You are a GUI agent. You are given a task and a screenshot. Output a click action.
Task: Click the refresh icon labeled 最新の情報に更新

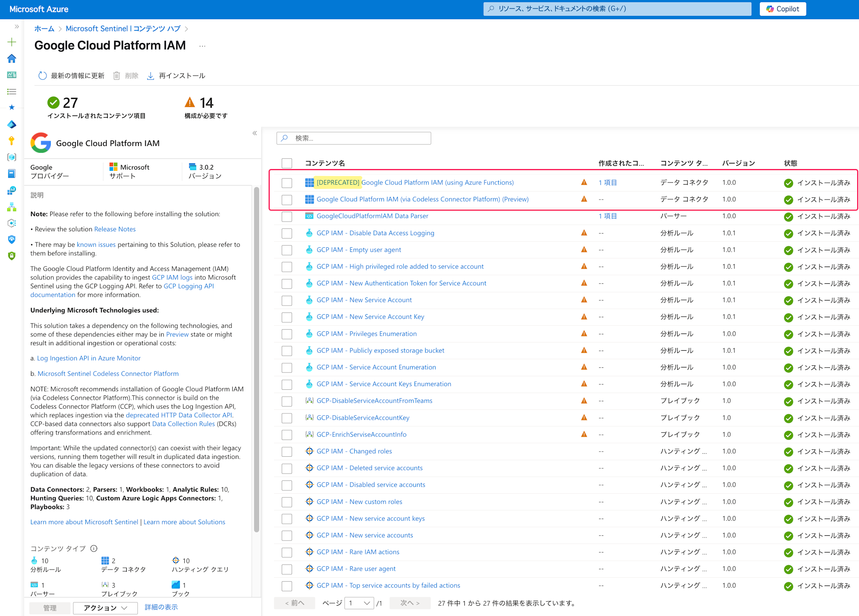[x=42, y=76]
